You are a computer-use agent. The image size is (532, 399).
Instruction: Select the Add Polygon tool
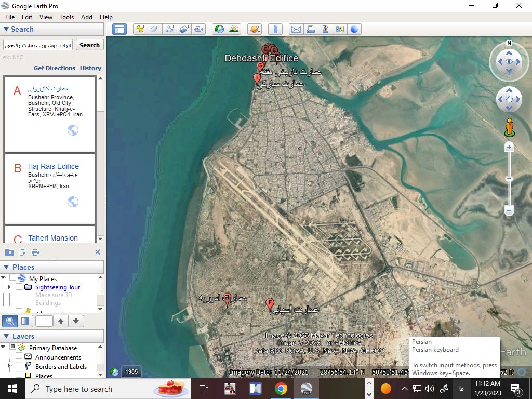(155, 29)
